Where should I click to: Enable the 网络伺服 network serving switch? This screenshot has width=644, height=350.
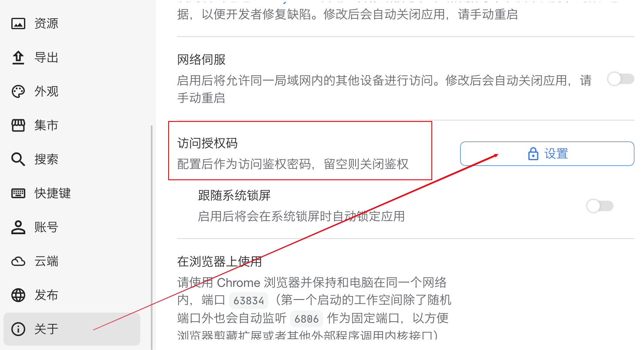(621, 79)
